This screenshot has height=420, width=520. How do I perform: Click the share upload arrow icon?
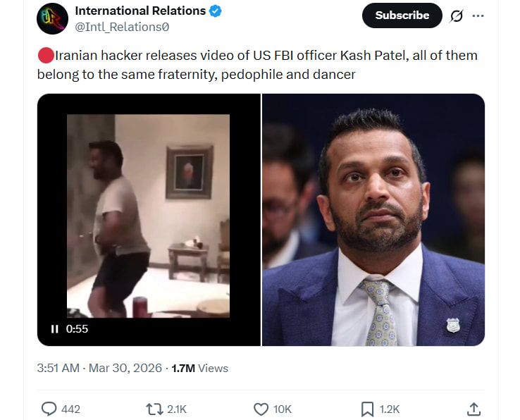point(474,409)
